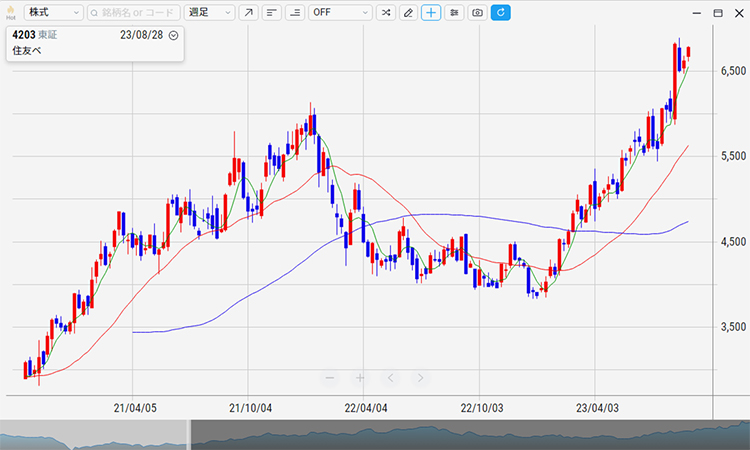
Task: Click the Hot flame icon
Action: point(10,13)
